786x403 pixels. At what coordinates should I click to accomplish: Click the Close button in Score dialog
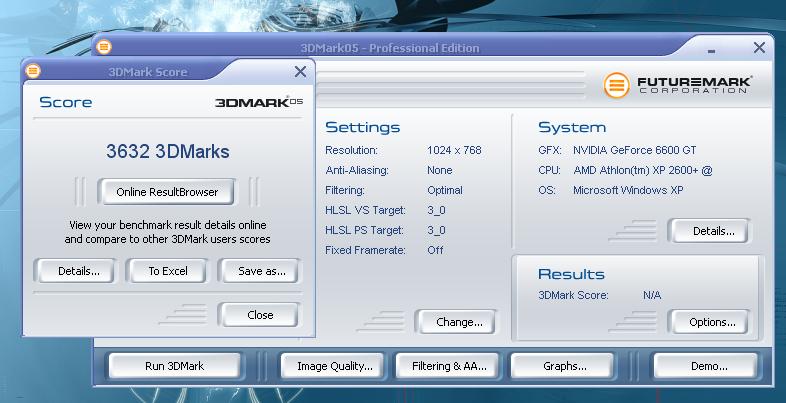(x=260, y=315)
